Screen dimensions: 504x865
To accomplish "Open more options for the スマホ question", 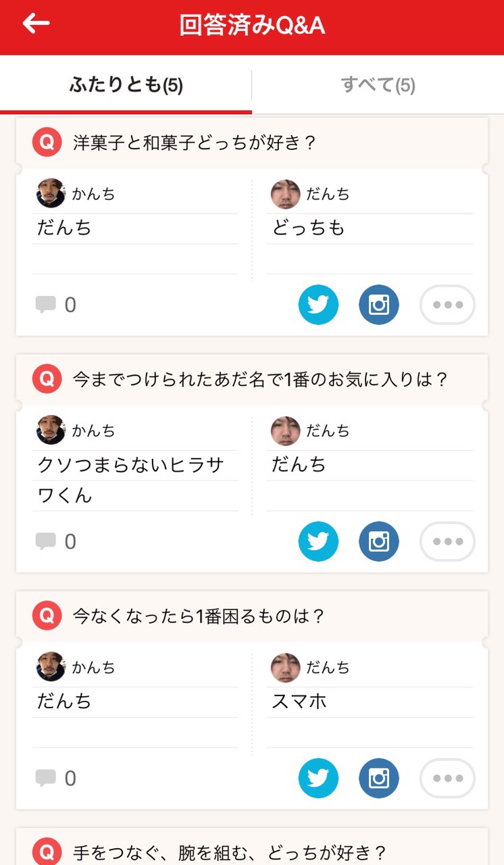I will pyautogui.click(x=447, y=778).
